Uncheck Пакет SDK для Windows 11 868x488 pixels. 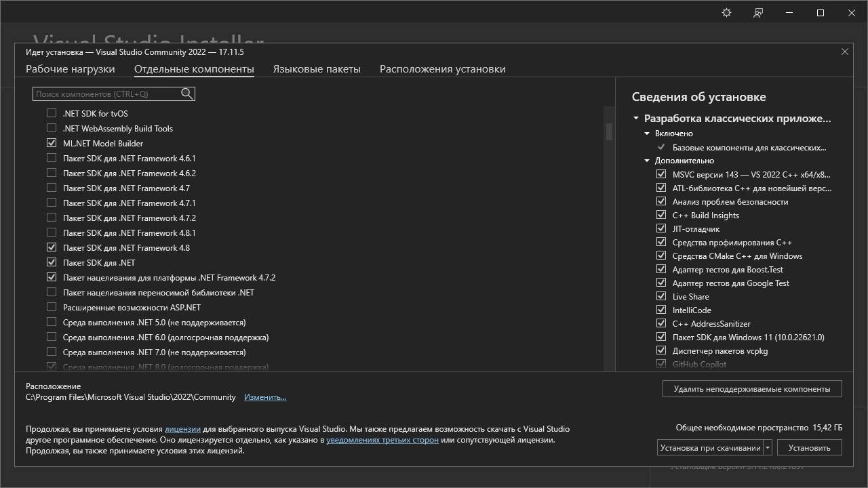coord(661,337)
